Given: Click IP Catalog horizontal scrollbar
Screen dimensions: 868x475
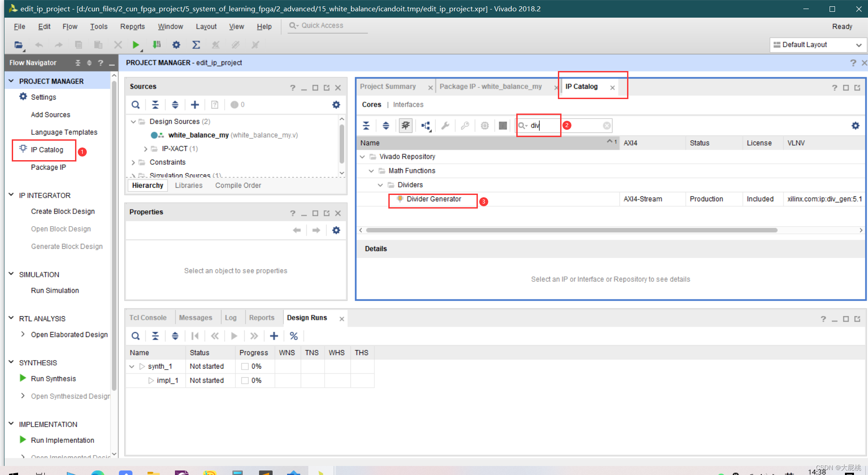Looking at the screenshot, I should (x=571, y=230).
